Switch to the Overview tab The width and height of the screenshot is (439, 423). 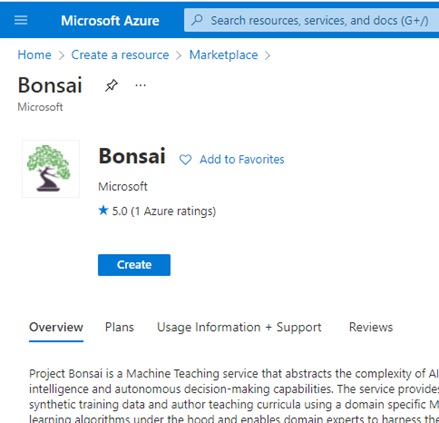pos(56,327)
